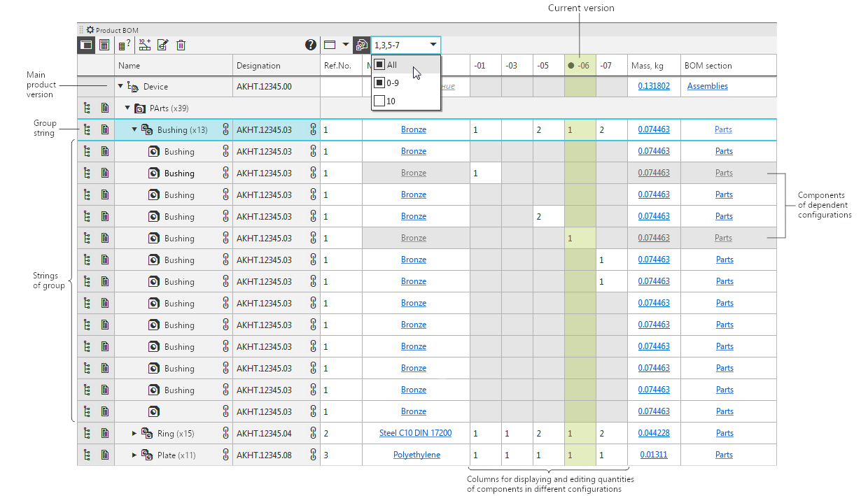Viewport: 868px width, 496px height.
Task: Click the Assemblies link in Device row
Action: click(x=707, y=86)
